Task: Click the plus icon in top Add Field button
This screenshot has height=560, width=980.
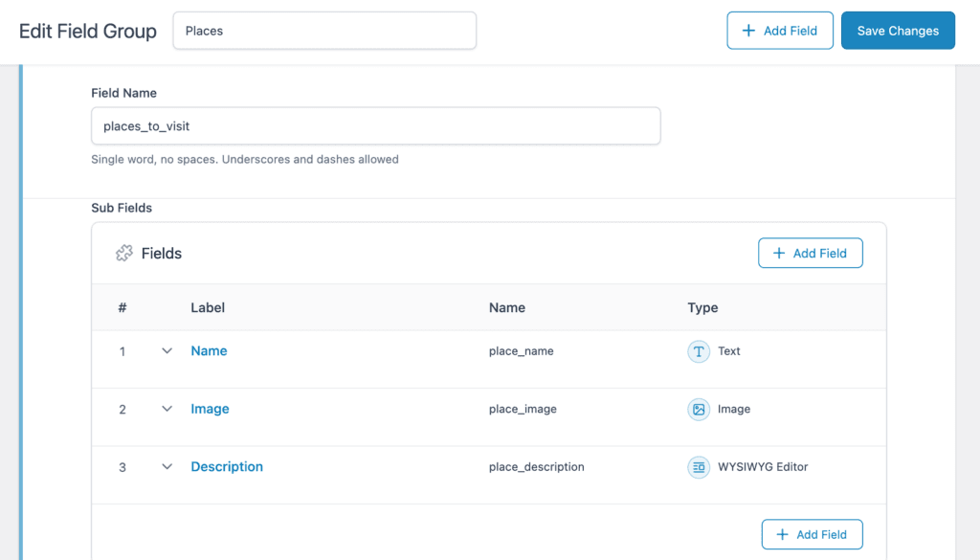Action: [x=747, y=30]
